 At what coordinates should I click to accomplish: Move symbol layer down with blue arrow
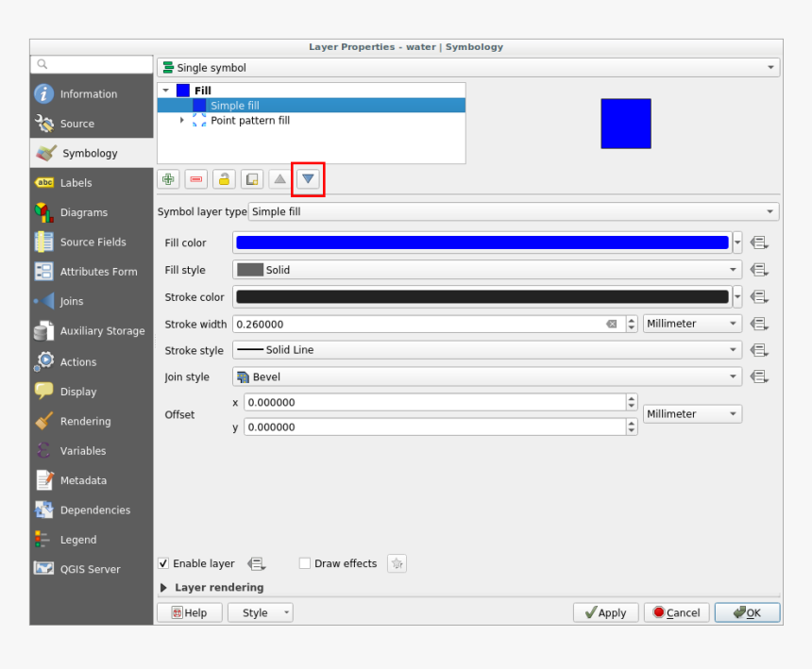308,178
